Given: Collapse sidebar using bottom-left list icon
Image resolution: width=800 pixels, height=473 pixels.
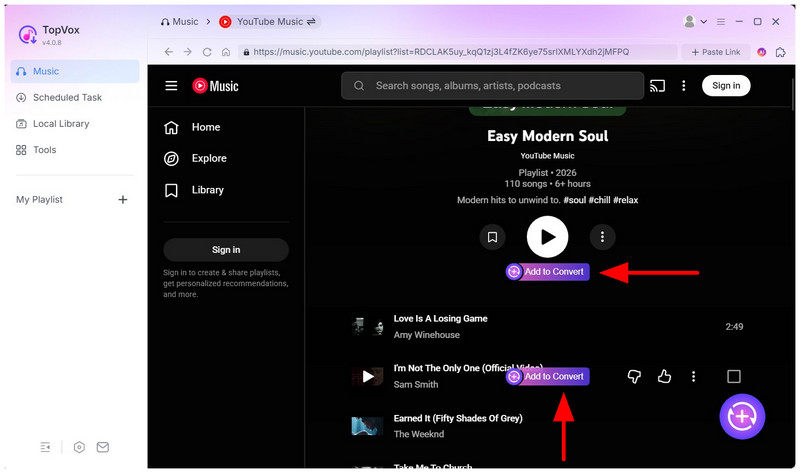Looking at the screenshot, I should 45,447.
